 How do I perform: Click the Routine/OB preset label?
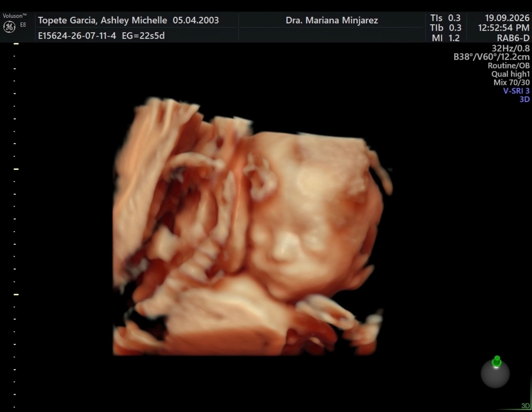point(509,65)
